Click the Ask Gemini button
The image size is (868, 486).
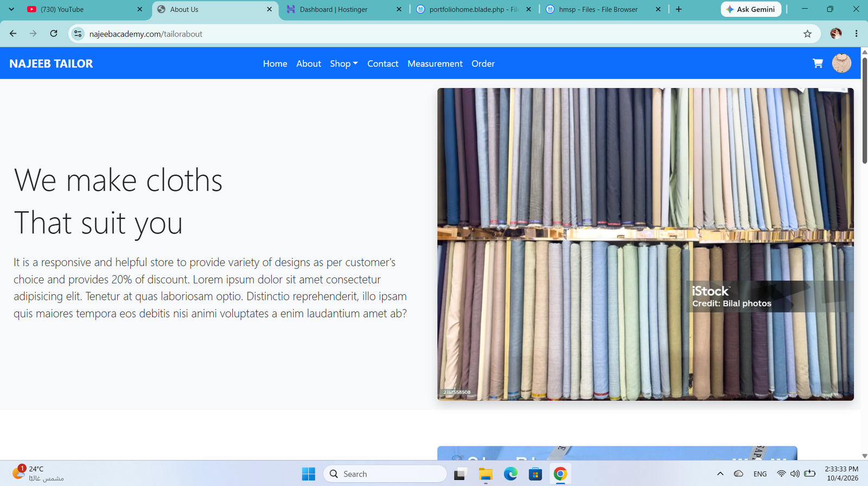coord(751,9)
